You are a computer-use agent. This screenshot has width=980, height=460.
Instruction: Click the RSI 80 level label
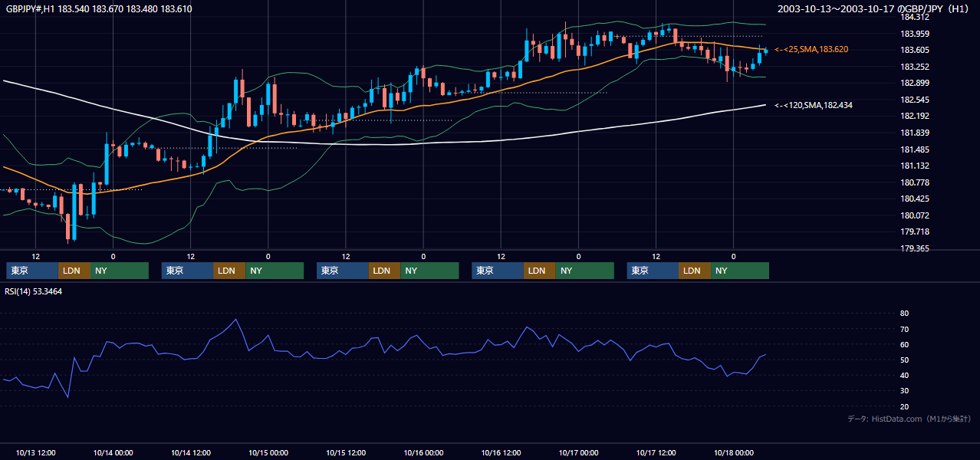[904, 314]
